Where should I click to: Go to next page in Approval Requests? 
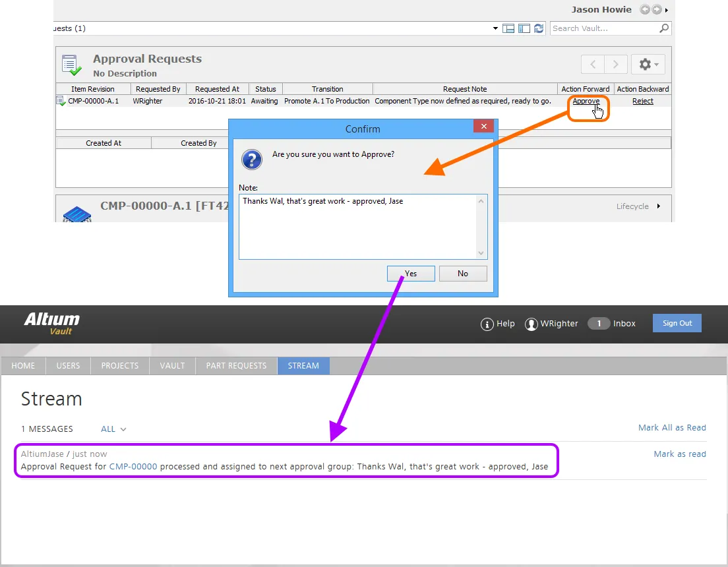(x=616, y=64)
